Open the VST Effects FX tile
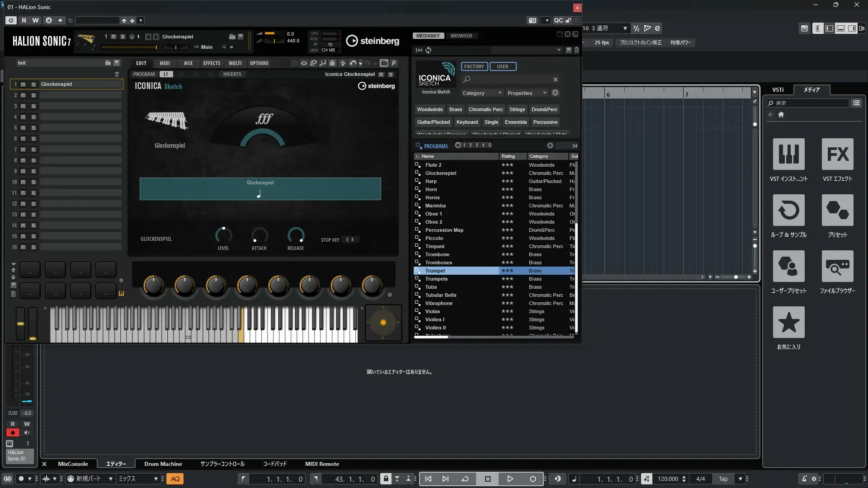868x488 pixels. (837, 155)
